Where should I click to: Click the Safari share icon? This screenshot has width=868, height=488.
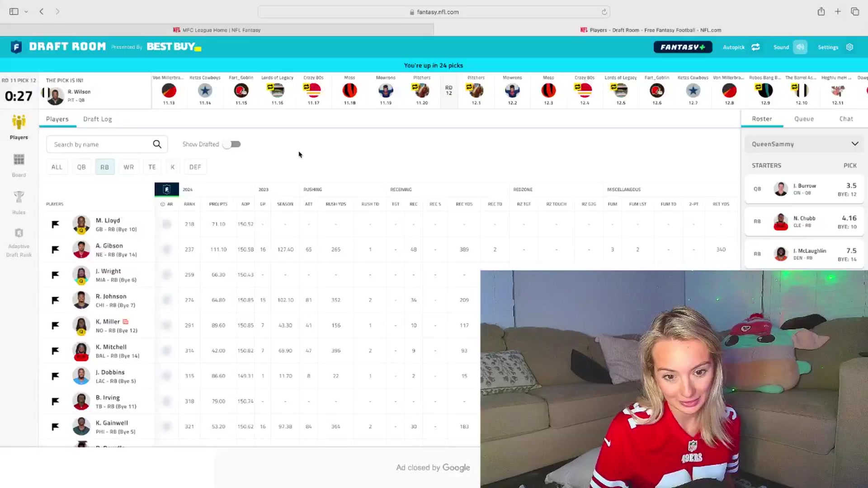[x=821, y=12]
